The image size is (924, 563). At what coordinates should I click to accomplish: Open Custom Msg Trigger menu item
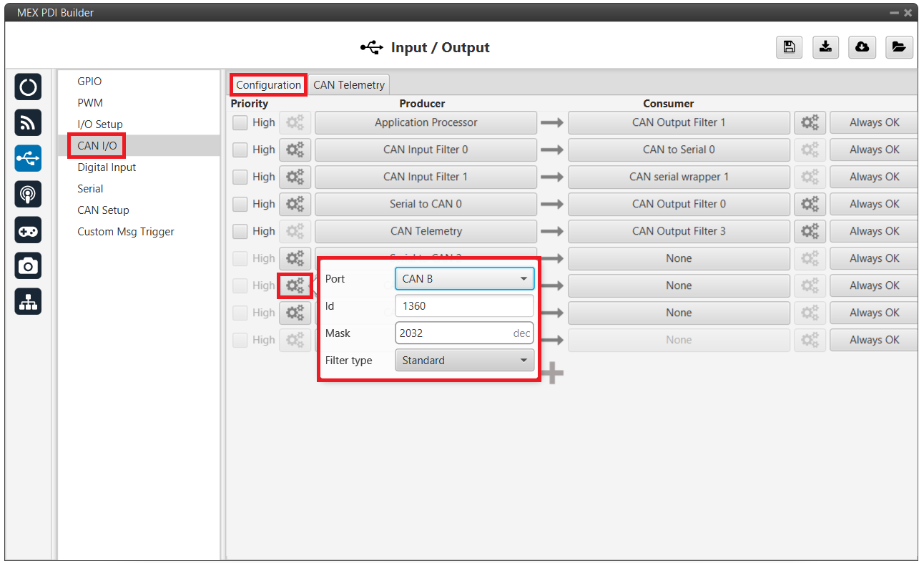click(x=126, y=232)
